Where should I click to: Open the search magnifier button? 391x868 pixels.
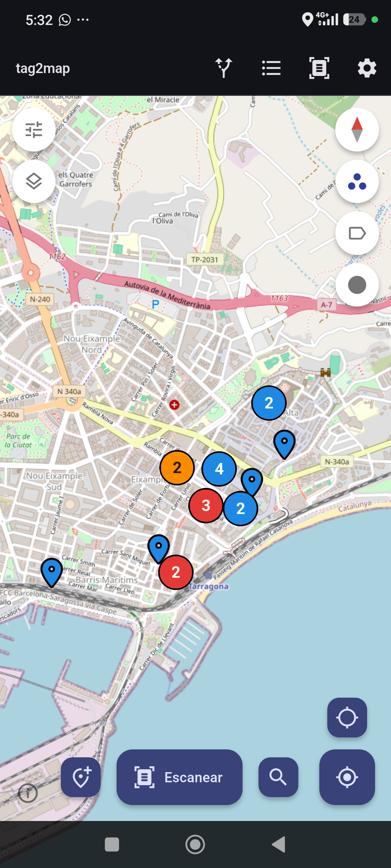[278, 777]
